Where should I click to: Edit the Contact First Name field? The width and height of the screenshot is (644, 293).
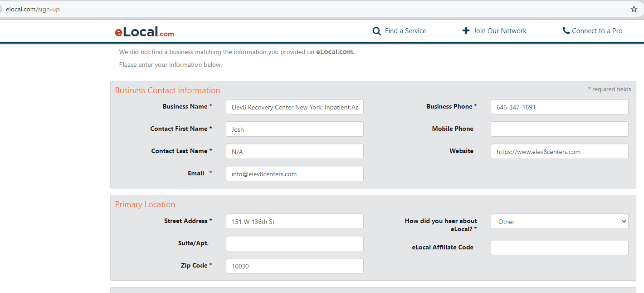coord(295,129)
